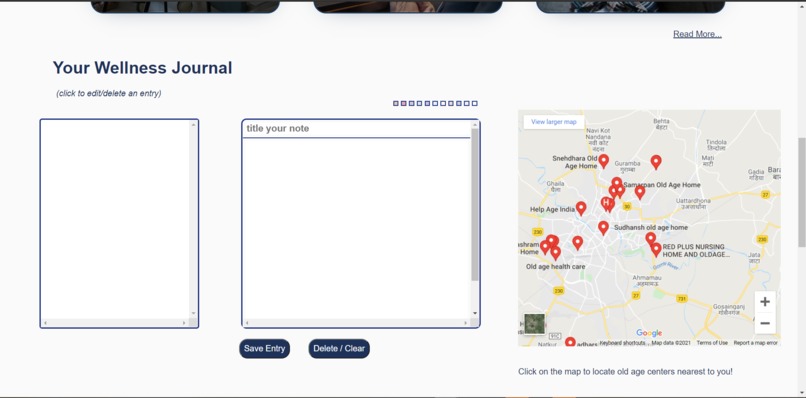The image size is (806, 398).
Task: Click note editor scroll left arrow
Action: 247,323
